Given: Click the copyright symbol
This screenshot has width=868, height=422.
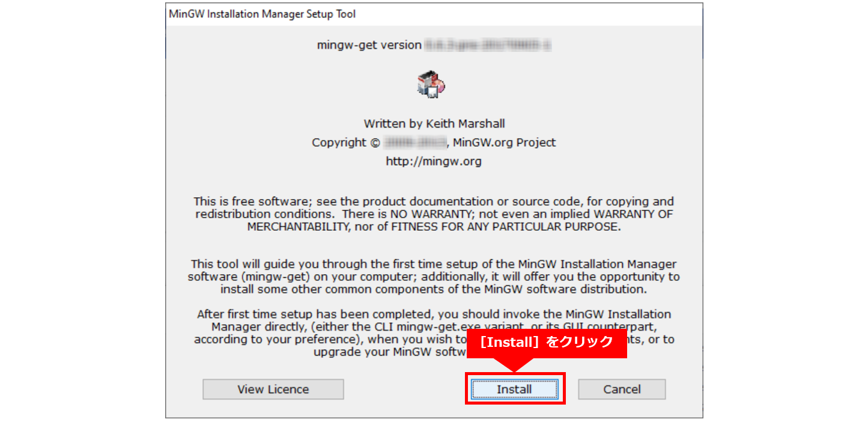Looking at the screenshot, I should click(x=374, y=142).
